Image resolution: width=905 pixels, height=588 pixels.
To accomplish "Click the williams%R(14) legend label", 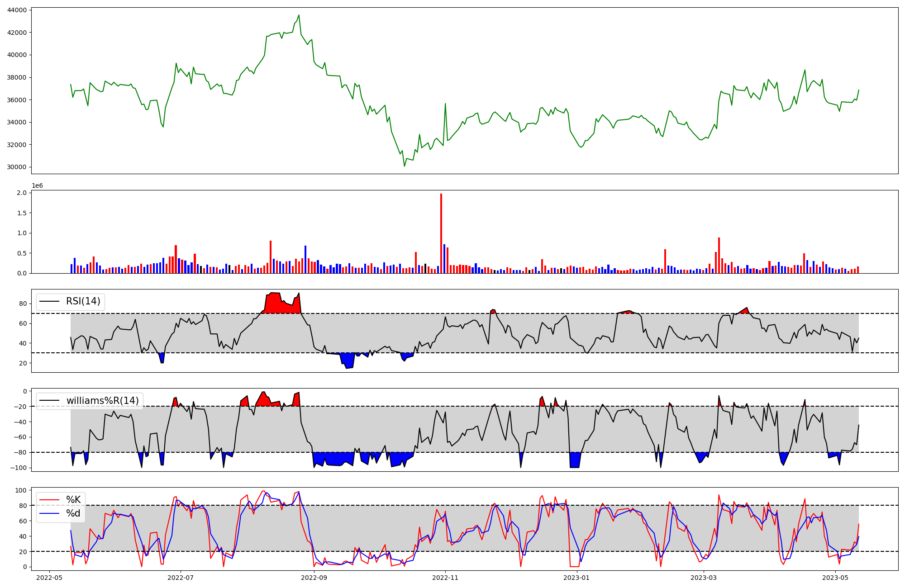I will [102, 401].
